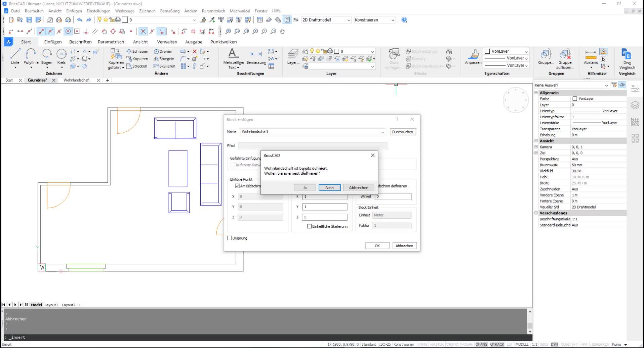Viewport: 644px width, 348px height.
Task: Enable the Ursprung checkbox
Action: click(x=230, y=238)
